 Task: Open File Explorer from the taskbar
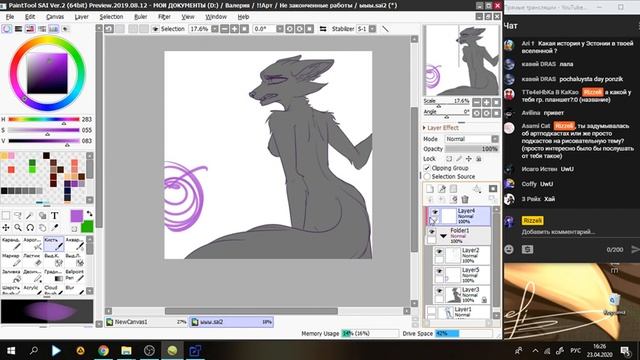click(x=126, y=350)
